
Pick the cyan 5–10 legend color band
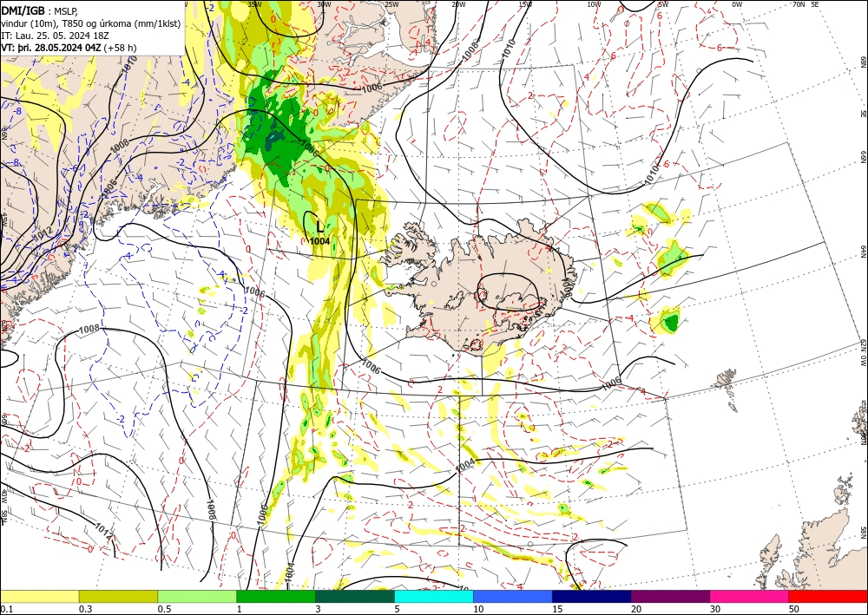point(434,597)
